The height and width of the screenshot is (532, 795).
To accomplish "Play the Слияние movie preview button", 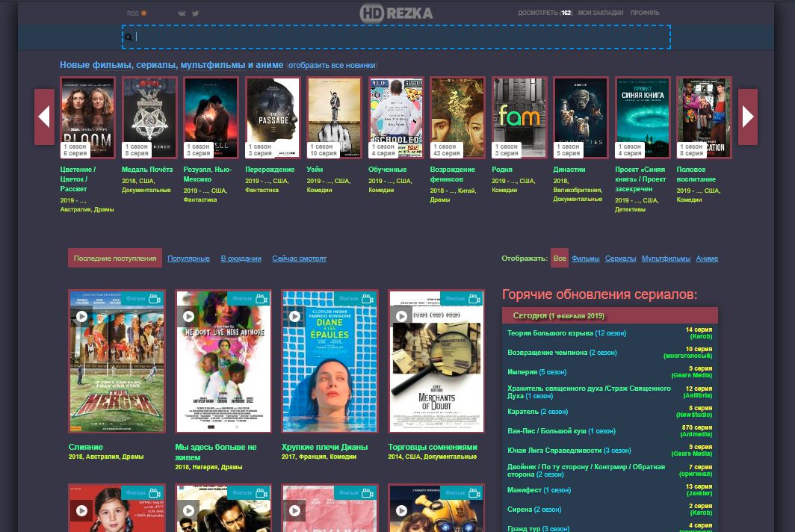I will coord(81,317).
